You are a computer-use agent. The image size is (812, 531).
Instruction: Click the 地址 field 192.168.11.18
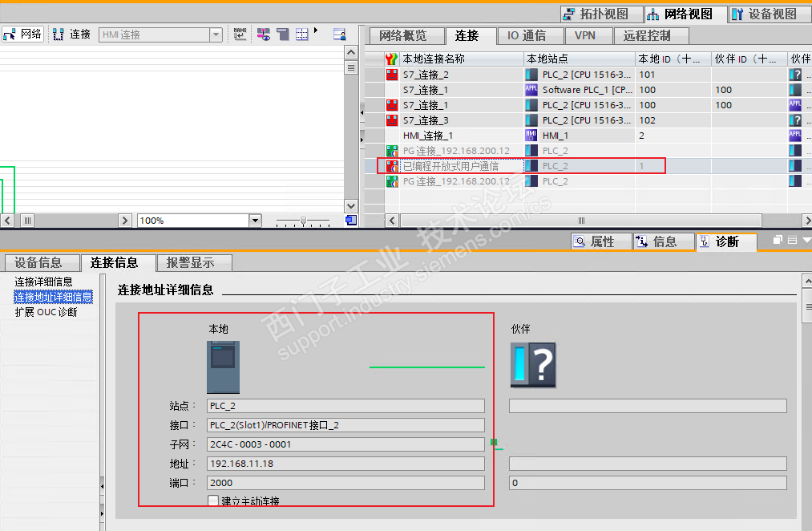click(x=345, y=464)
